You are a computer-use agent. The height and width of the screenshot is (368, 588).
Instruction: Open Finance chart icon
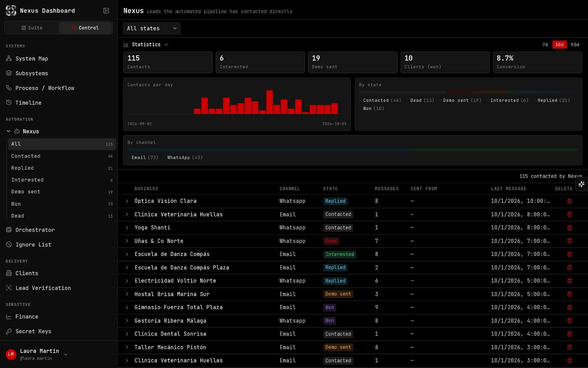(9, 317)
